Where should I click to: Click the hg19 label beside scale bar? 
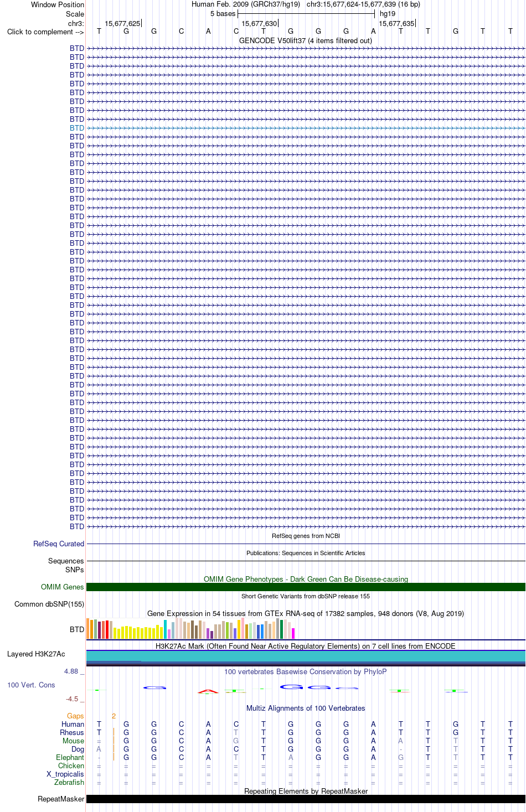(x=388, y=14)
